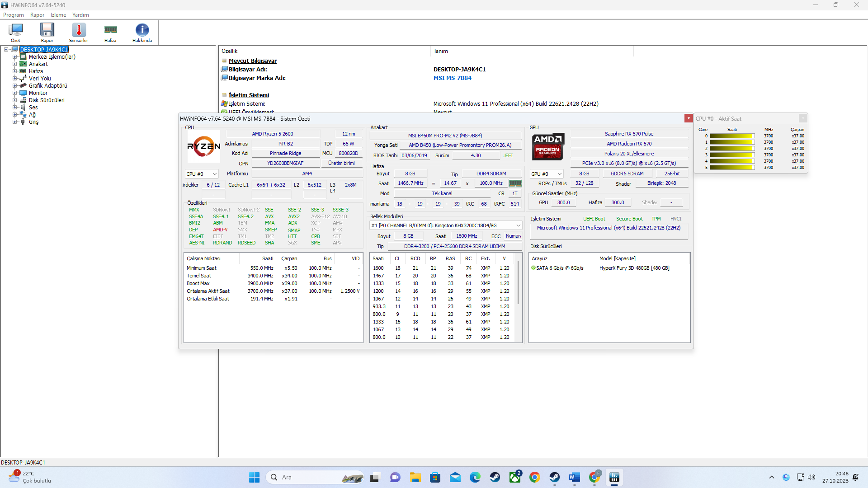Click the İşletim Sistemi section header
The width and height of the screenshot is (868, 488).
click(x=249, y=95)
